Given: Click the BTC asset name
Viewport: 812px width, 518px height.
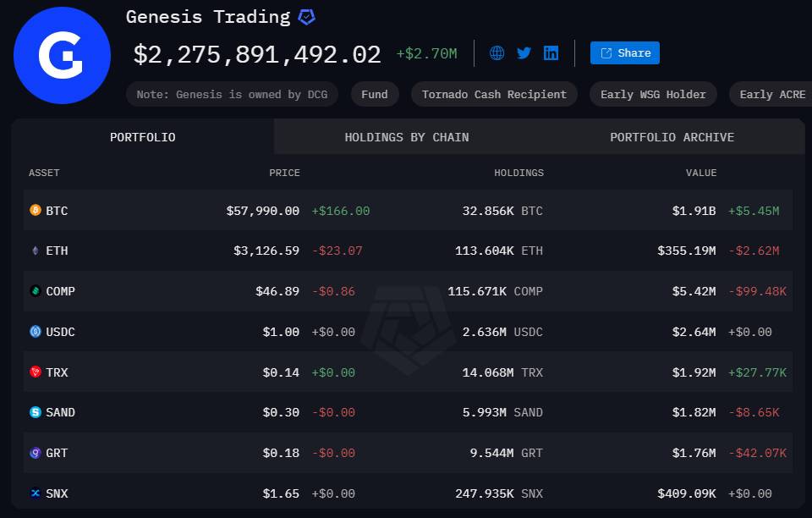Looking at the screenshot, I should (57, 211).
